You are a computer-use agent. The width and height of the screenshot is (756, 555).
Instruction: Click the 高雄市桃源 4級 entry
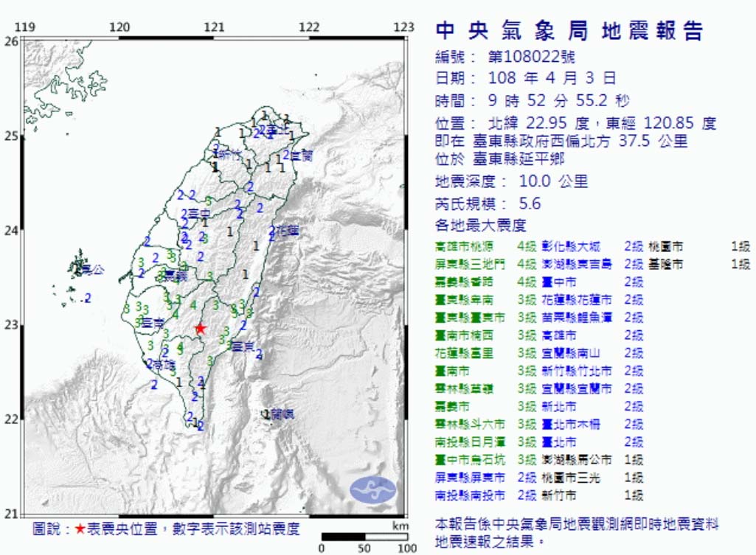(x=485, y=247)
